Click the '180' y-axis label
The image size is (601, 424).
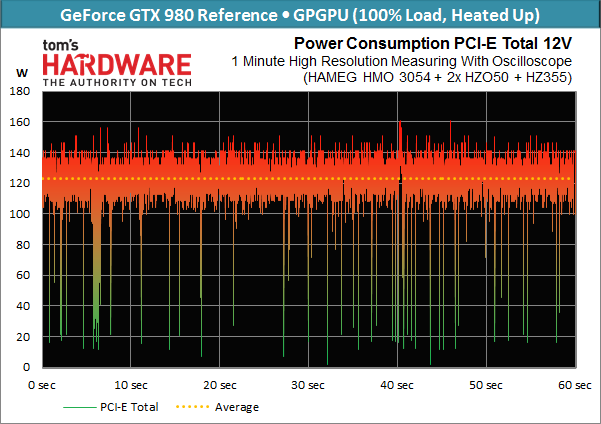pos(20,91)
